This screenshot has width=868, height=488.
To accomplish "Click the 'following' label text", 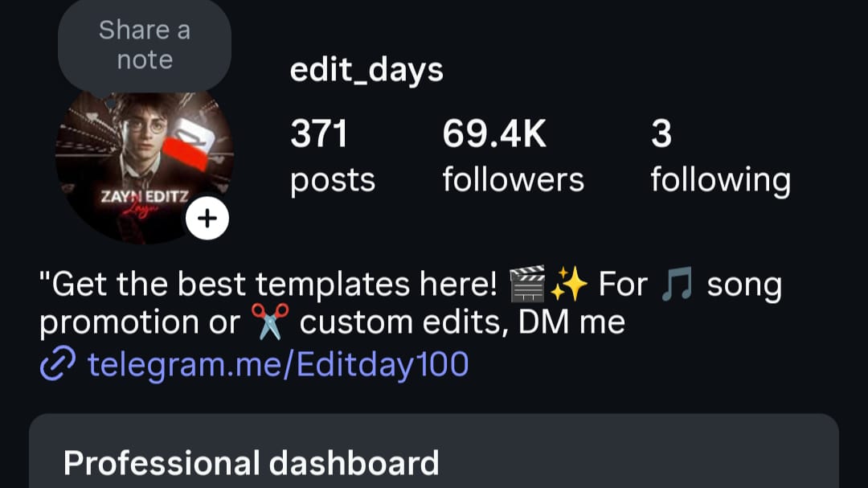I will [721, 181].
